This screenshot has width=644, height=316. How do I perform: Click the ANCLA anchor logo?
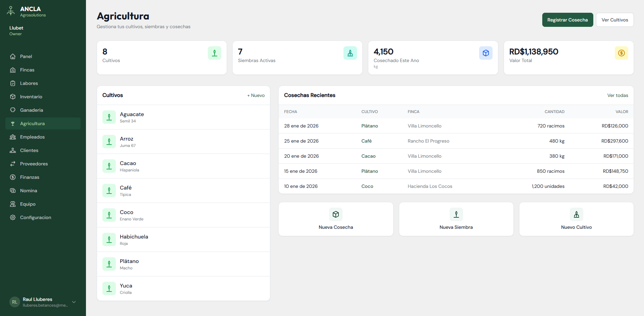click(x=11, y=11)
